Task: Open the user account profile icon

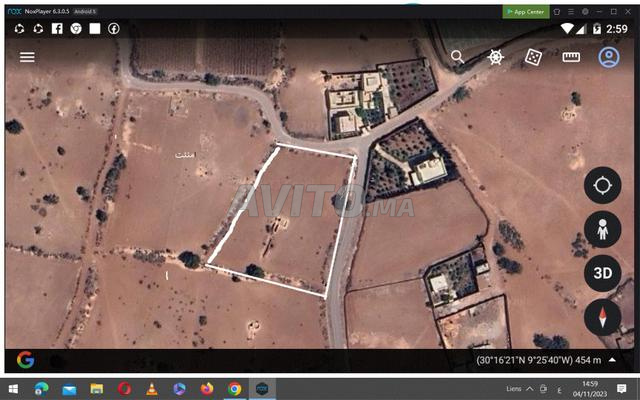Action: [608, 57]
